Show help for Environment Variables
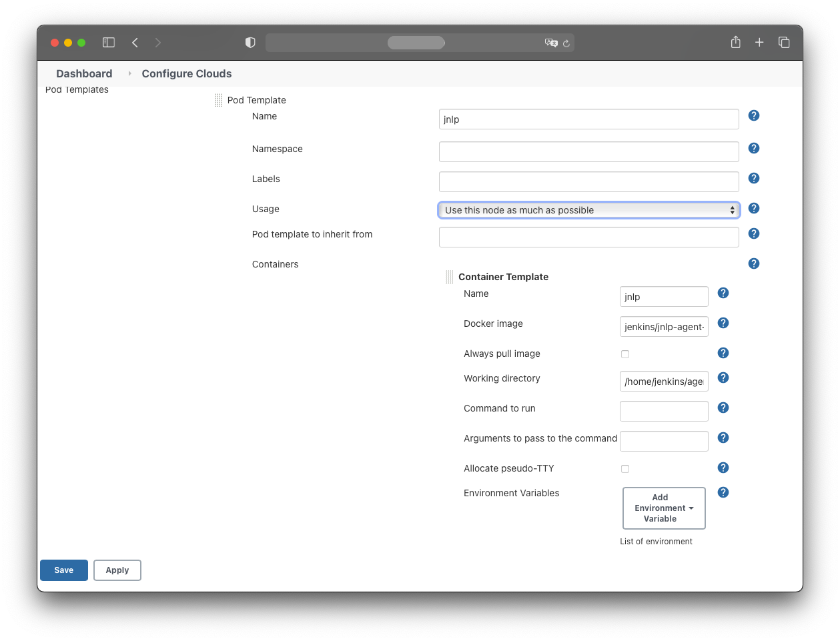This screenshot has width=840, height=641. 723,492
